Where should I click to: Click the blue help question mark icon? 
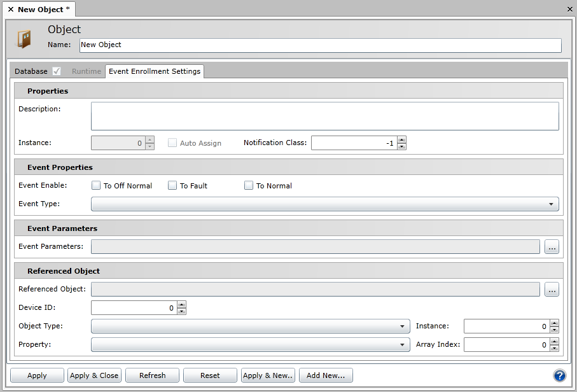pyautogui.click(x=560, y=375)
